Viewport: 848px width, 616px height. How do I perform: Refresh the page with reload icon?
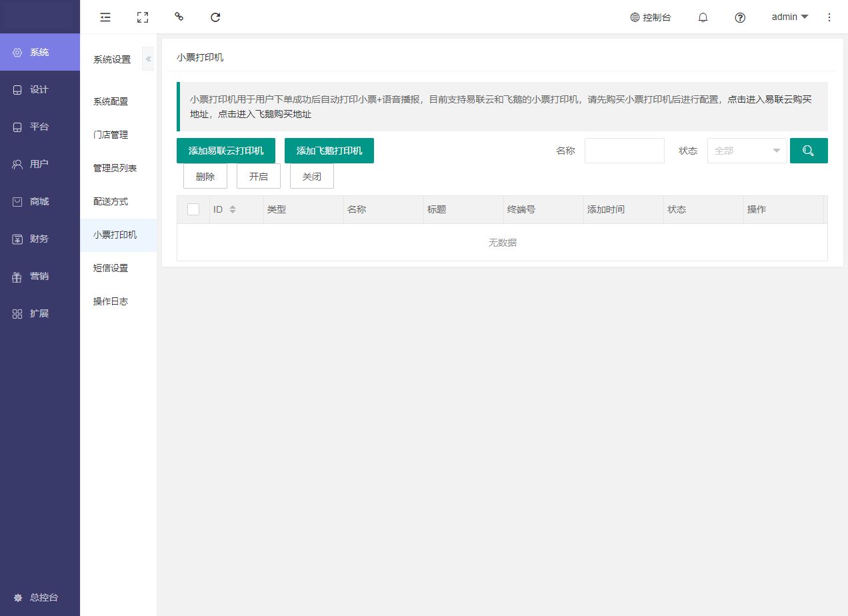click(215, 17)
